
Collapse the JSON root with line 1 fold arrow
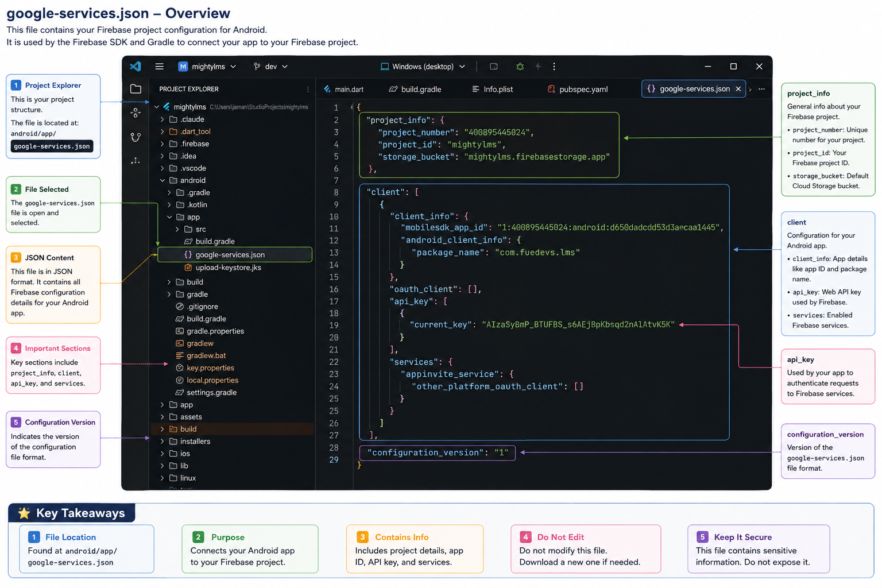coord(352,107)
